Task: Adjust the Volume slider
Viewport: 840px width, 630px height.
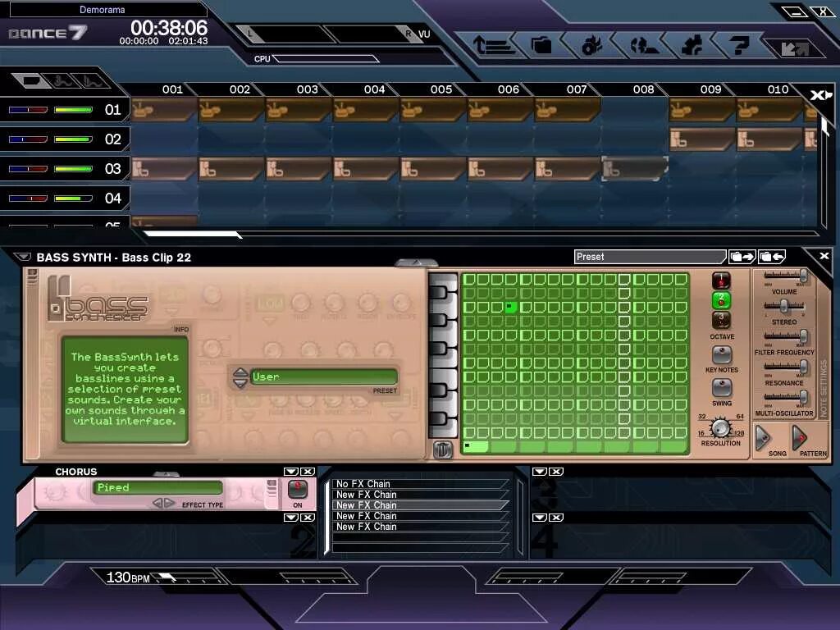Action: pos(784,277)
